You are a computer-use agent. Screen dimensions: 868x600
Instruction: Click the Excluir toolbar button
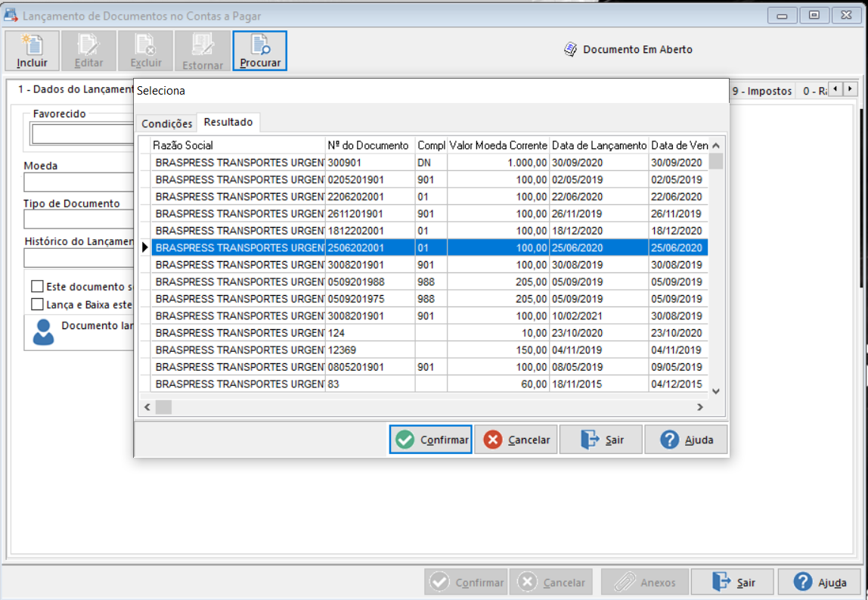tap(146, 51)
